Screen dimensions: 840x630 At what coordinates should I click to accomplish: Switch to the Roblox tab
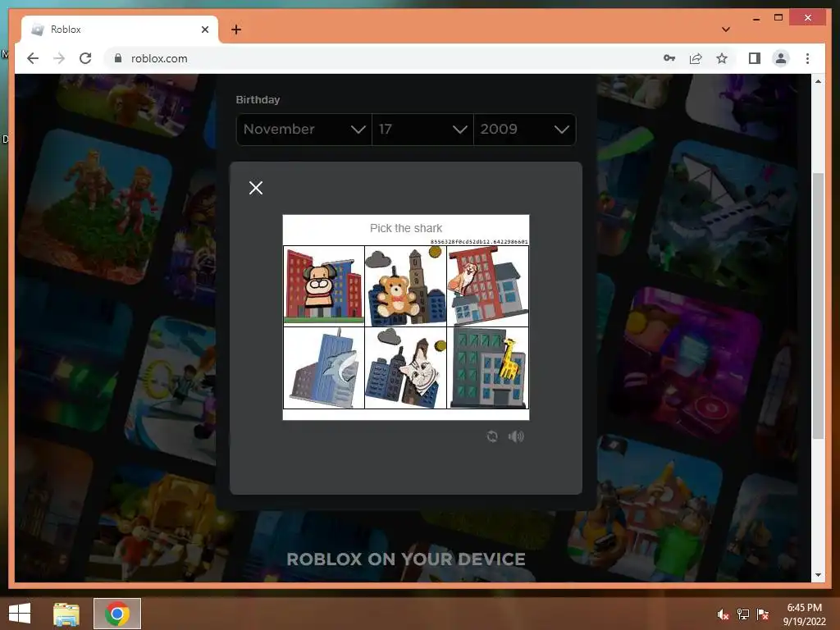pyautogui.click(x=120, y=30)
